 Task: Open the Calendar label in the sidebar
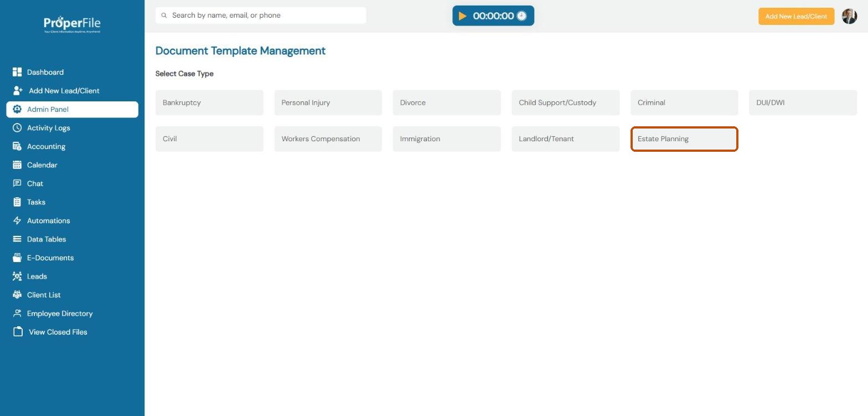pyautogui.click(x=42, y=165)
